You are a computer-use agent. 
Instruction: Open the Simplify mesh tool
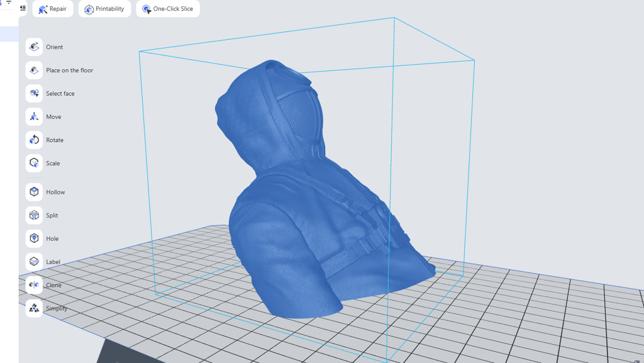click(x=34, y=309)
